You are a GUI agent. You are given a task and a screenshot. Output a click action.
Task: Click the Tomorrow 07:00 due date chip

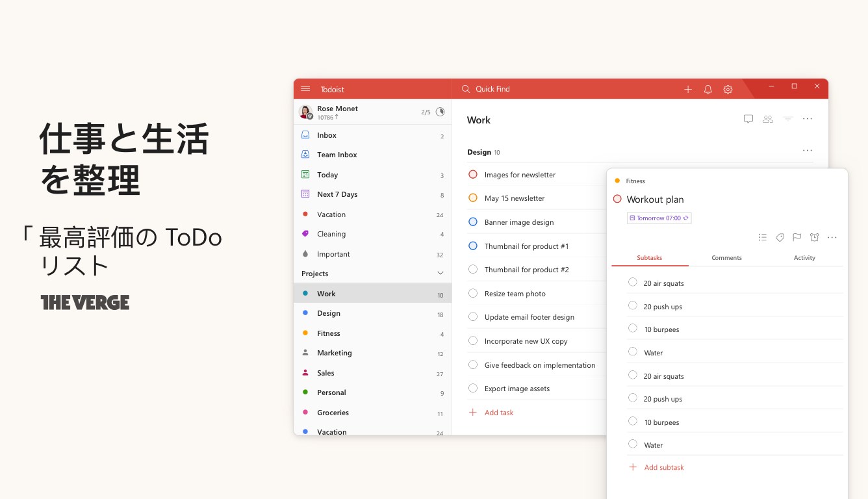(659, 218)
